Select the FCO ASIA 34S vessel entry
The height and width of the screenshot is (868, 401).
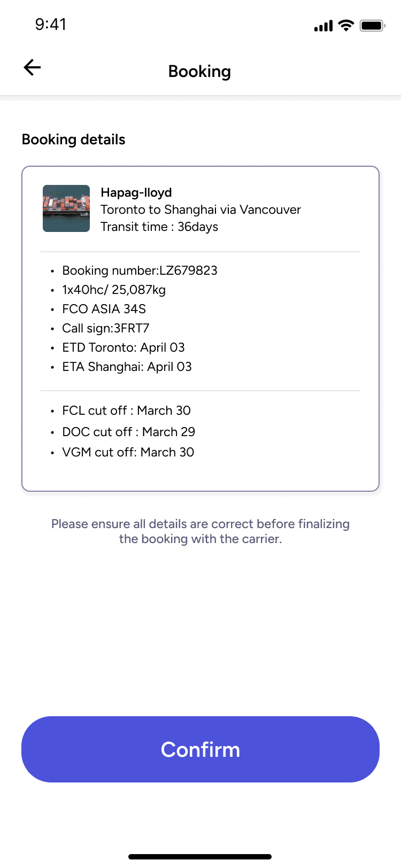(104, 309)
